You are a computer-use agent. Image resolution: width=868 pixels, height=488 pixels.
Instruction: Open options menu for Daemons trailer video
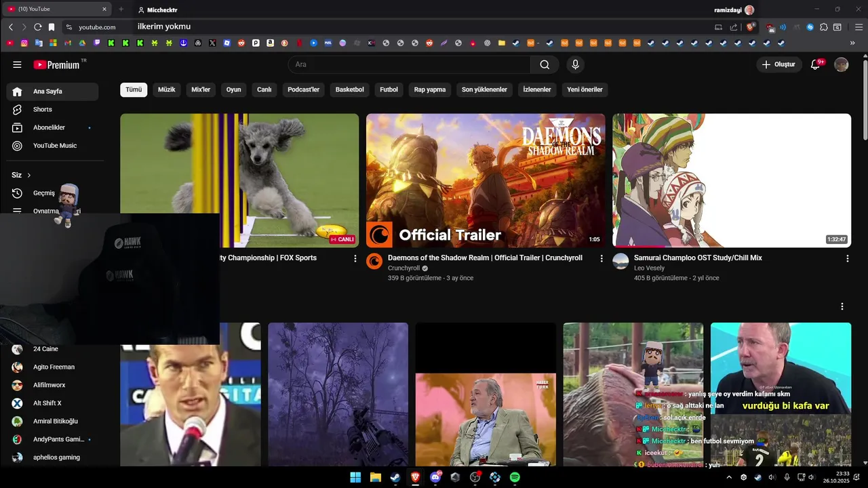pyautogui.click(x=601, y=258)
